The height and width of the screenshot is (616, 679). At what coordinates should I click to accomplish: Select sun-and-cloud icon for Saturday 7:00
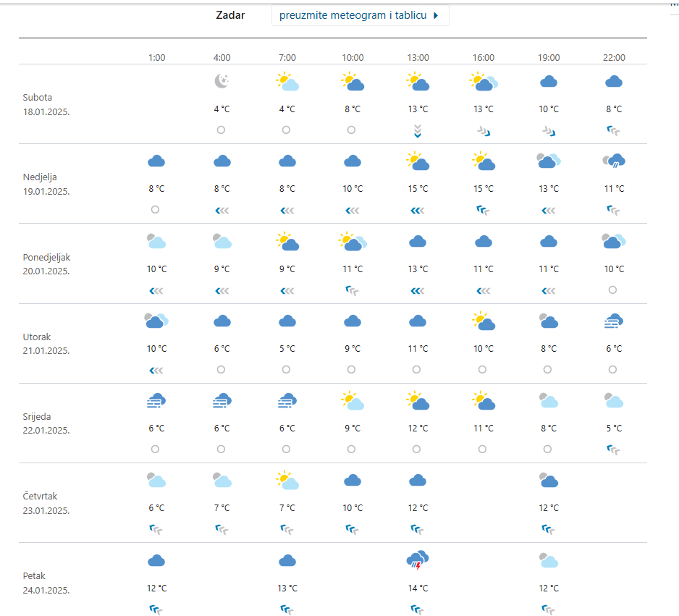[x=287, y=82]
